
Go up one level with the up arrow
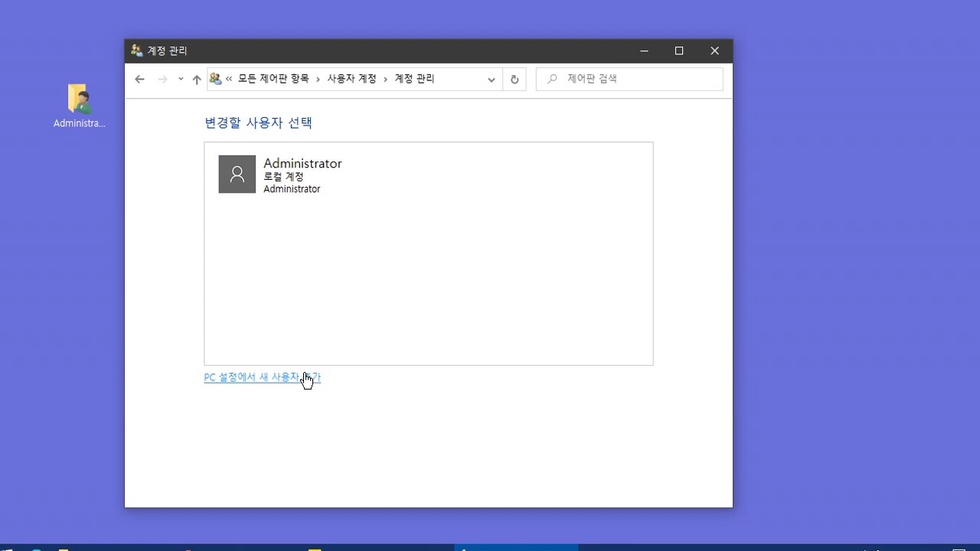point(197,80)
